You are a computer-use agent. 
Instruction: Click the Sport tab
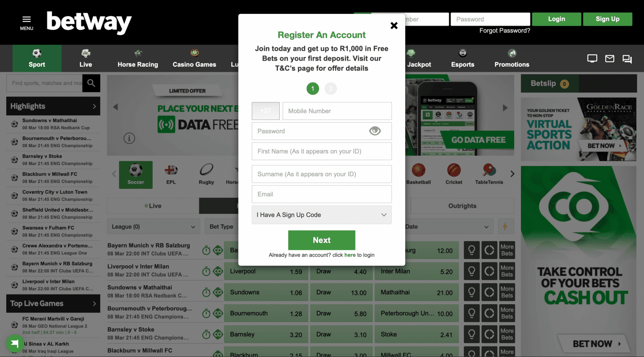coord(36,58)
